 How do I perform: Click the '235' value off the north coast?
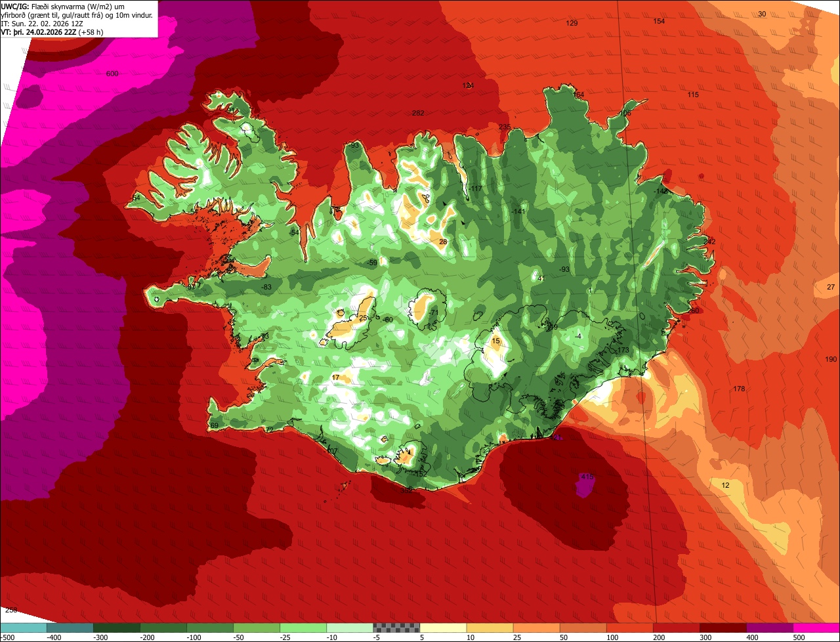pyautogui.click(x=505, y=127)
